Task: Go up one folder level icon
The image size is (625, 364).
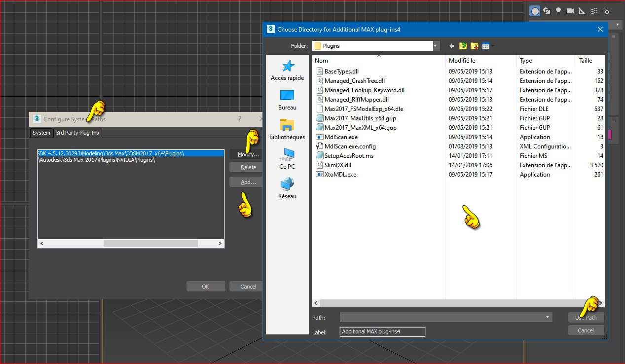Action: [463, 46]
